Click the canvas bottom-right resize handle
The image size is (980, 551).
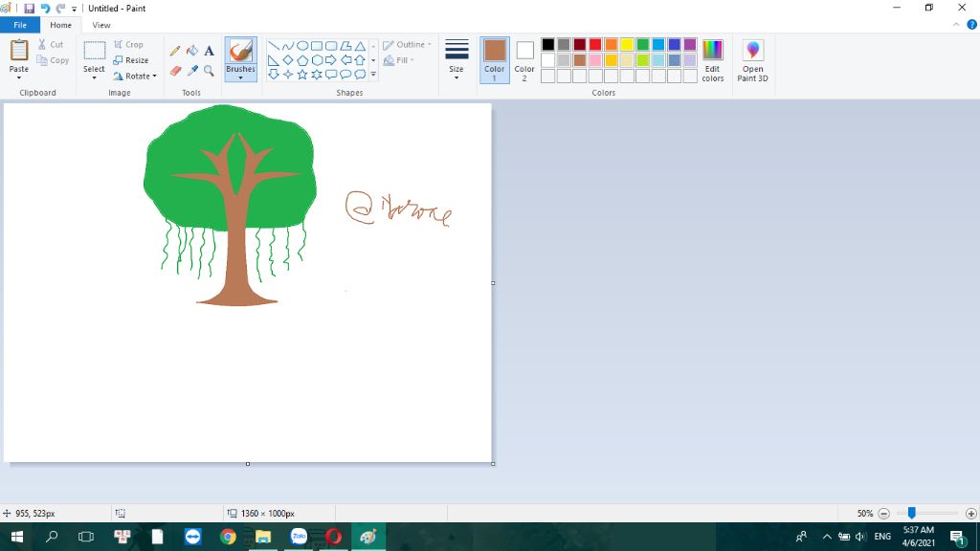(x=493, y=464)
